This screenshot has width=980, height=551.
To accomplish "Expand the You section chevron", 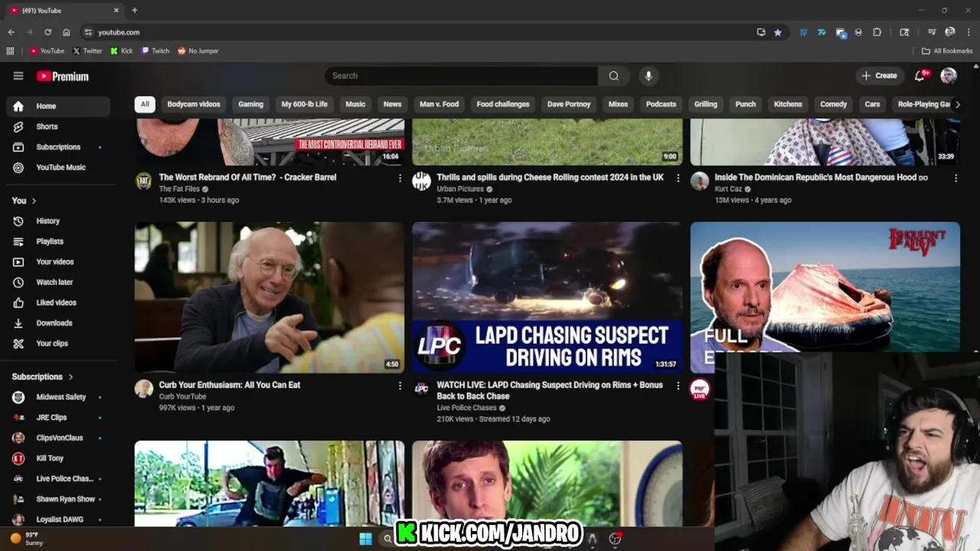I will pos(34,201).
